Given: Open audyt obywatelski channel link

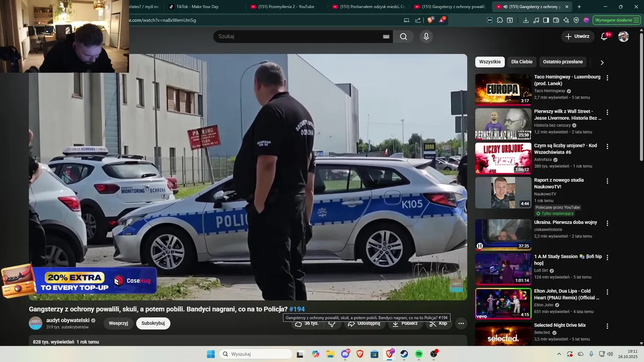Looking at the screenshot, I should click(68, 320).
